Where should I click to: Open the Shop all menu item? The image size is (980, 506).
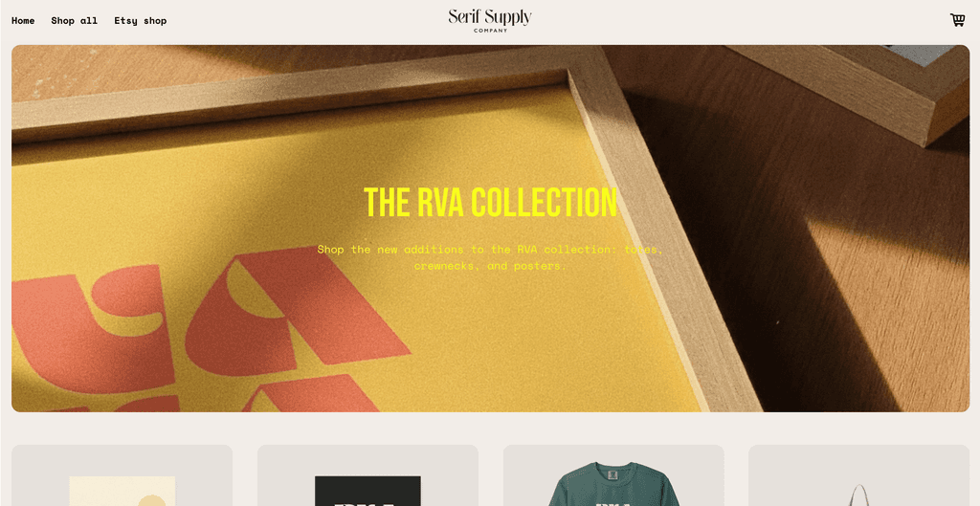(x=75, y=21)
